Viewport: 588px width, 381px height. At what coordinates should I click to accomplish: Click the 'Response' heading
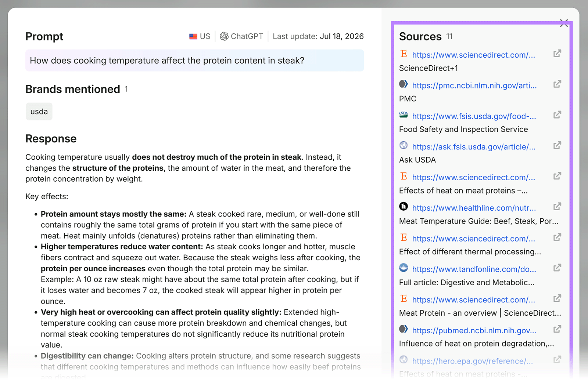coord(51,139)
